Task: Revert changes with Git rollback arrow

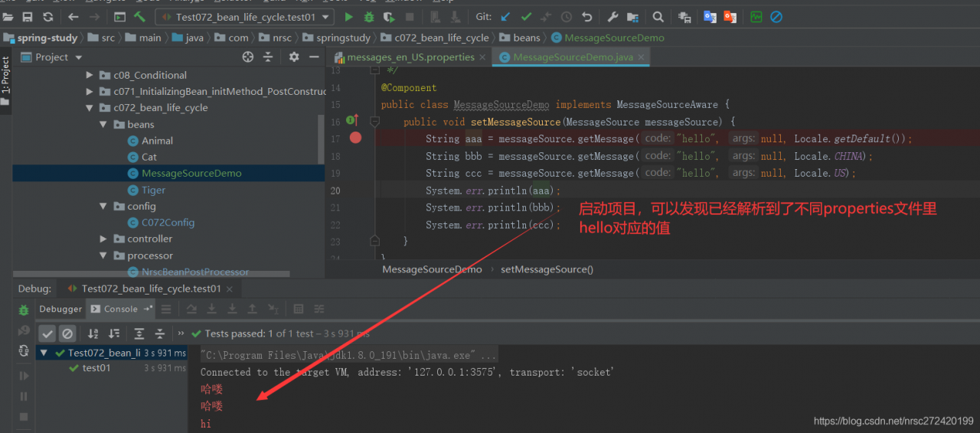Action: click(x=587, y=16)
